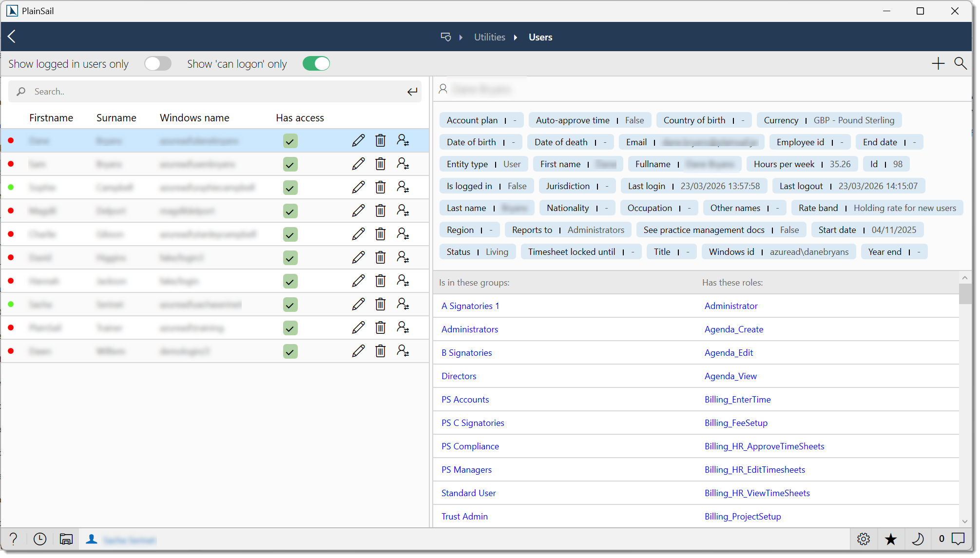Click the back arrow in header

(x=12, y=37)
